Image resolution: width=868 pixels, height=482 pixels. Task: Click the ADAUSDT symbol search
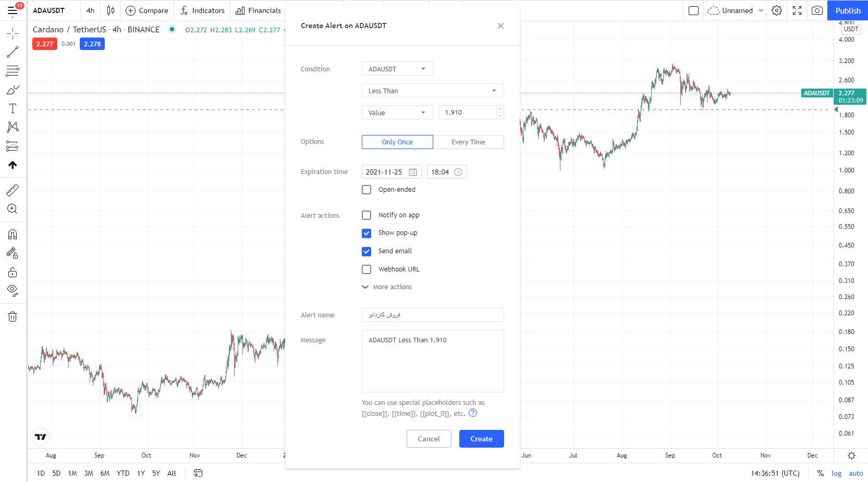point(48,10)
